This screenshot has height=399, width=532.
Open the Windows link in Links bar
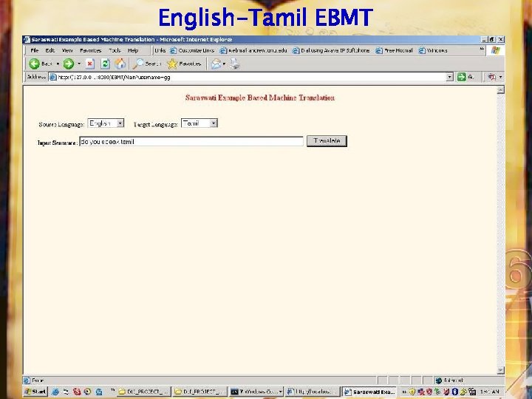coord(433,50)
